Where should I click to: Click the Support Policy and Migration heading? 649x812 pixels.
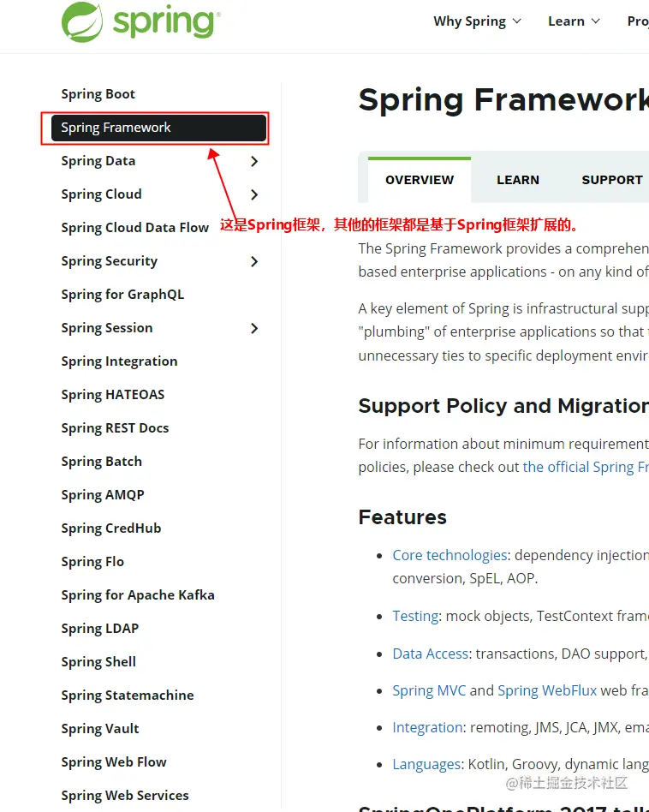coord(503,406)
